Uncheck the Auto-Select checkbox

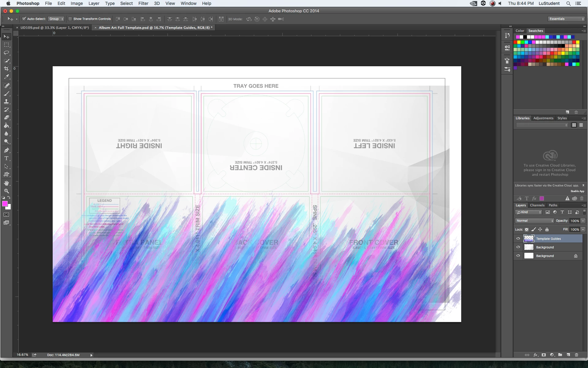coord(24,19)
